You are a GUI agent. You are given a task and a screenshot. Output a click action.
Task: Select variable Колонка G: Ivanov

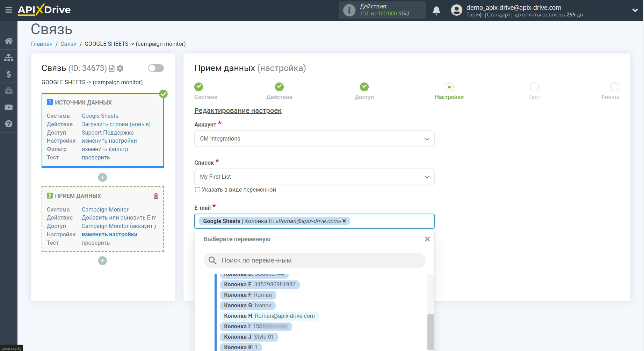(247, 306)
